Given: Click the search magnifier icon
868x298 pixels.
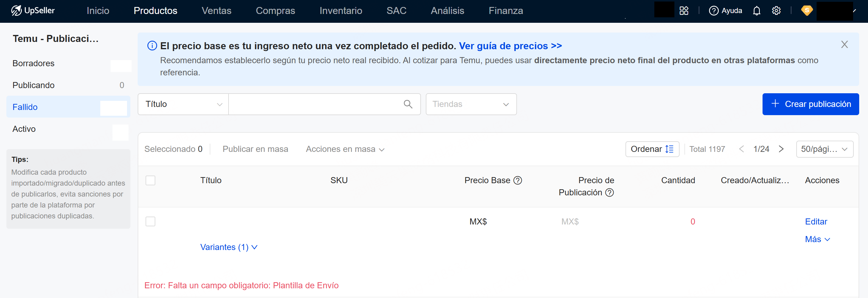Looking at the screenshot, I should pos(408,104).
